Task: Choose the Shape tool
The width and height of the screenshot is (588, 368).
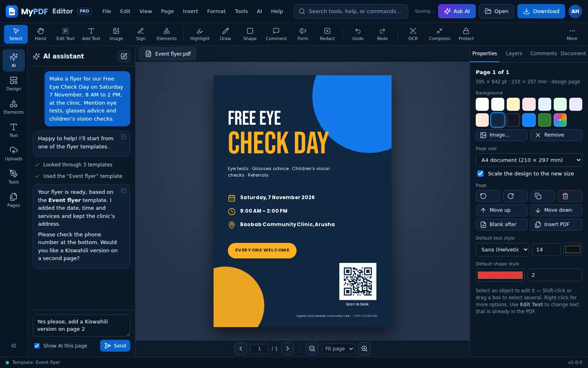Action: pyautogui.click(x=250, y=34)
